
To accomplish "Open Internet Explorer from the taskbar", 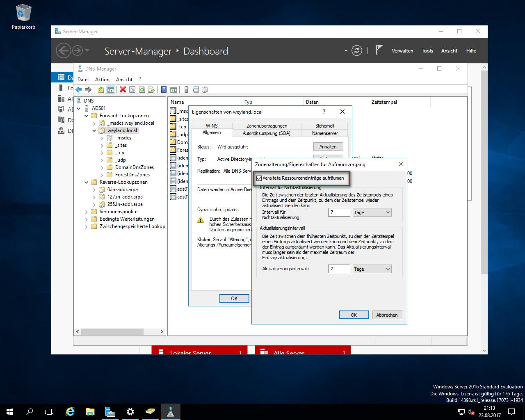I will (x=71, y=411).
